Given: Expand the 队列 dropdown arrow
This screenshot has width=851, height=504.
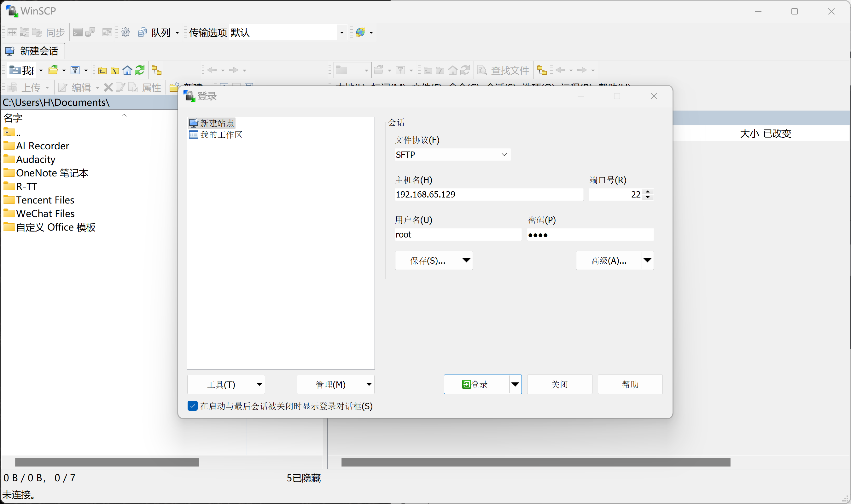Looking at the screenshot, I should pyautogui.click(x=177, y=33).
